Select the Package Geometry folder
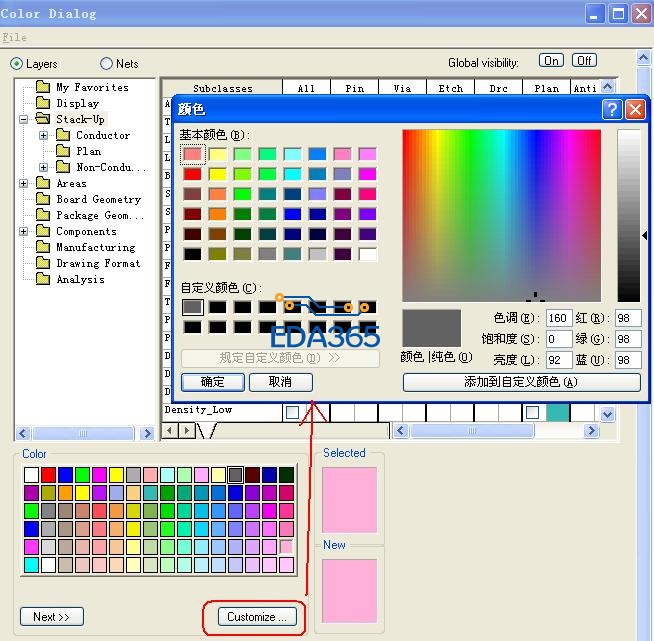Screen dimensions: 654x641 pos(98,215)
